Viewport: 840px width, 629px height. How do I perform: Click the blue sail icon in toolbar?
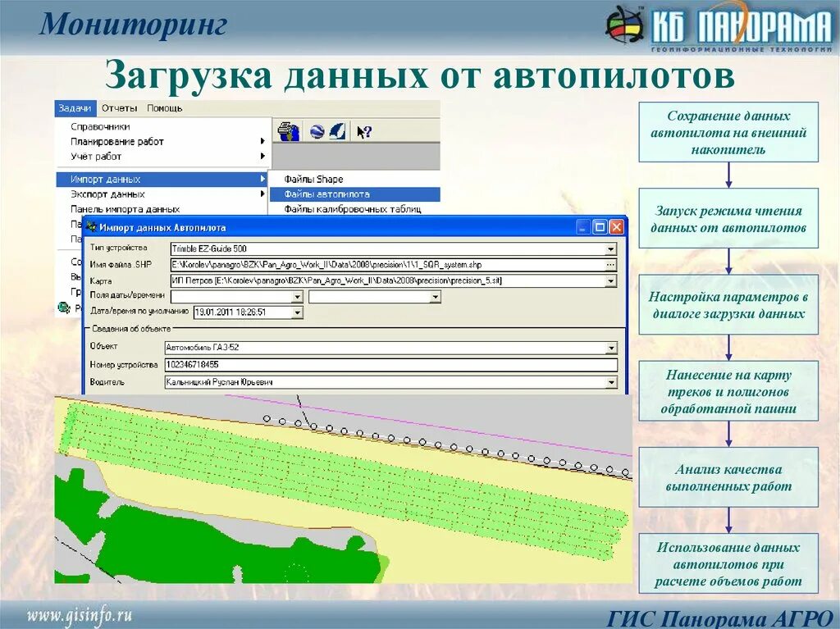point(338,131)
